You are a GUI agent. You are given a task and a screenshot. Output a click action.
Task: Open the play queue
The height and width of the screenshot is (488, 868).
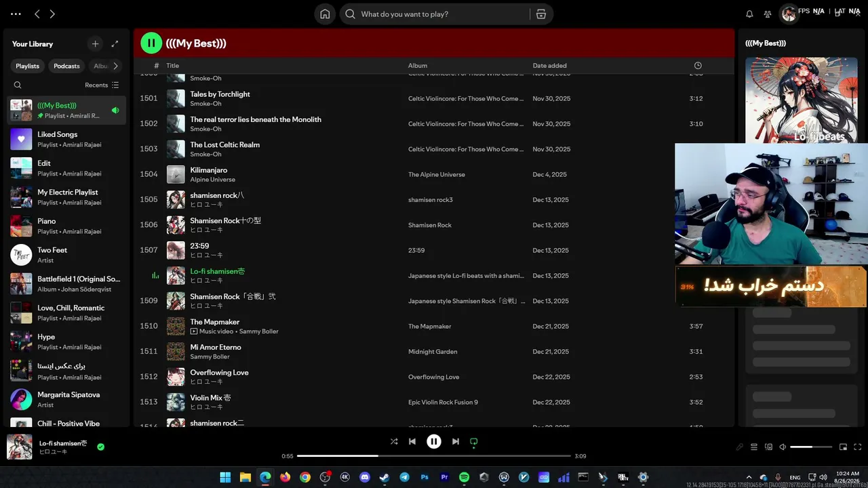754,447
